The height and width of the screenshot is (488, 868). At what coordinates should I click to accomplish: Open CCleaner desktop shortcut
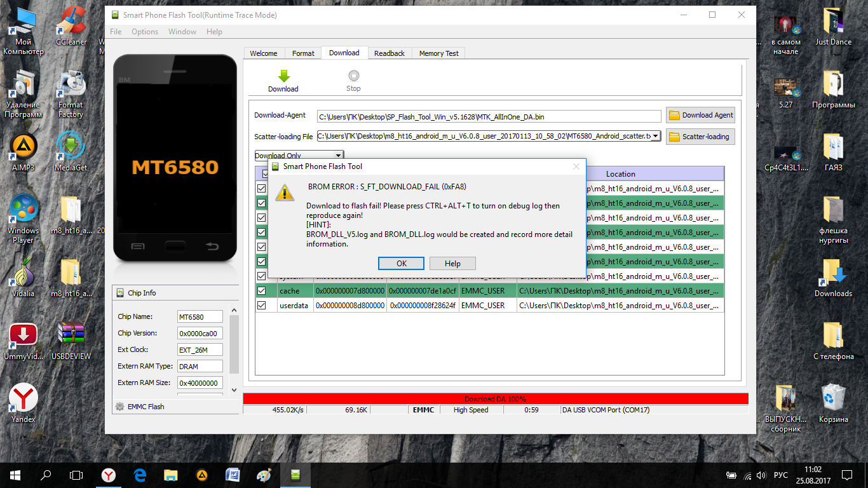(71, 24)
